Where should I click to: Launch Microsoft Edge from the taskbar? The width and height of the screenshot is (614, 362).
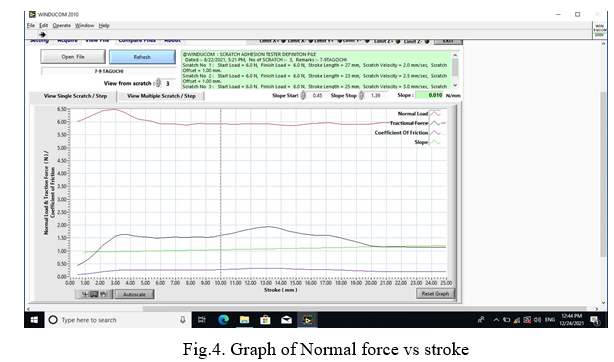(x=224, y=320)
